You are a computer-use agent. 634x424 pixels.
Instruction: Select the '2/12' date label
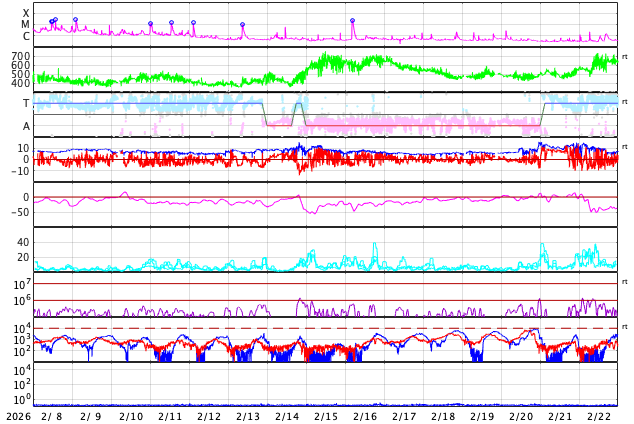pyautogui.click(x=209, y=417)
